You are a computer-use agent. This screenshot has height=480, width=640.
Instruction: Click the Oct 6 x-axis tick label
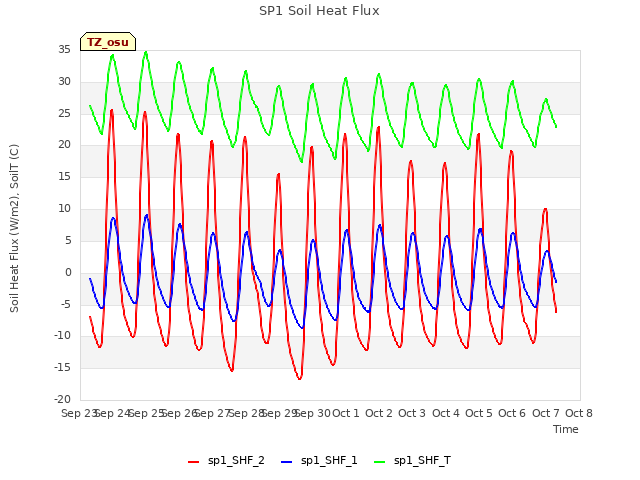pyautogui.click(x=512, y=413)
